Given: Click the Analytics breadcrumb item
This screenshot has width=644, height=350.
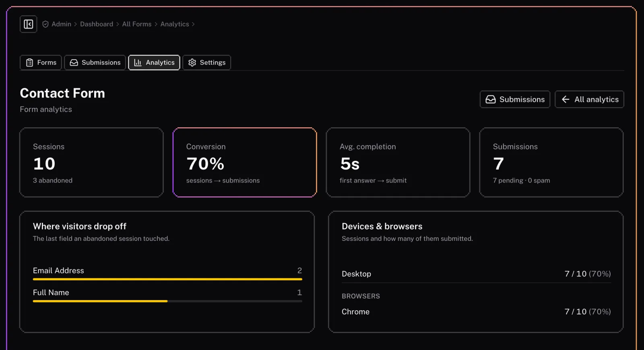Looking at the screenshot, I should (175, 24).
